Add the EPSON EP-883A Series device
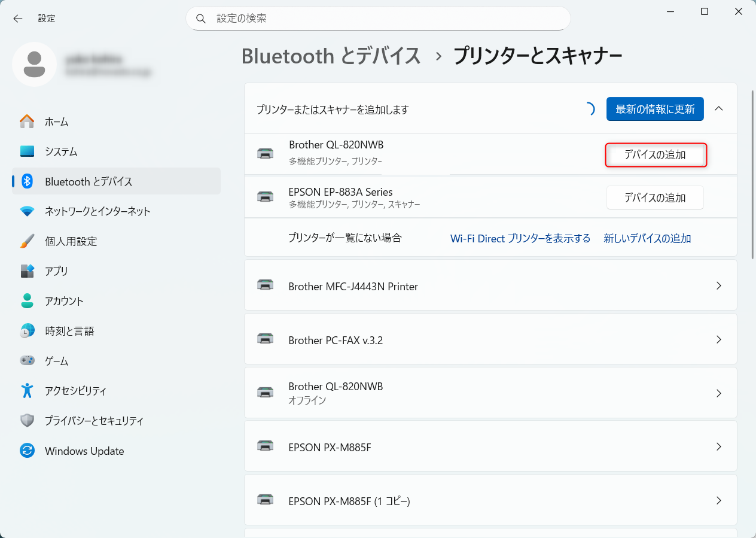 655,197
